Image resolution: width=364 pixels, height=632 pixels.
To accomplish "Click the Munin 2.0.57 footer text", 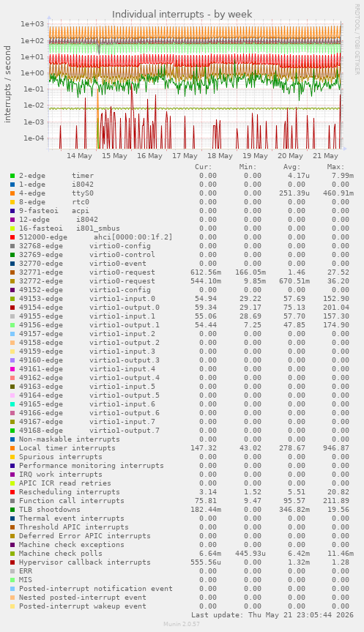I will (x=182, y=624).
